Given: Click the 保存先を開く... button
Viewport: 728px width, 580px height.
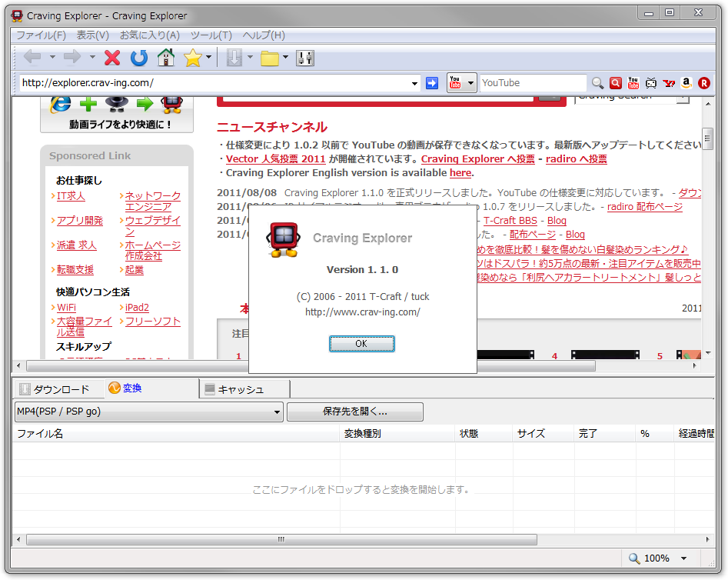Looking at the screenshot, I should [354, 412].
